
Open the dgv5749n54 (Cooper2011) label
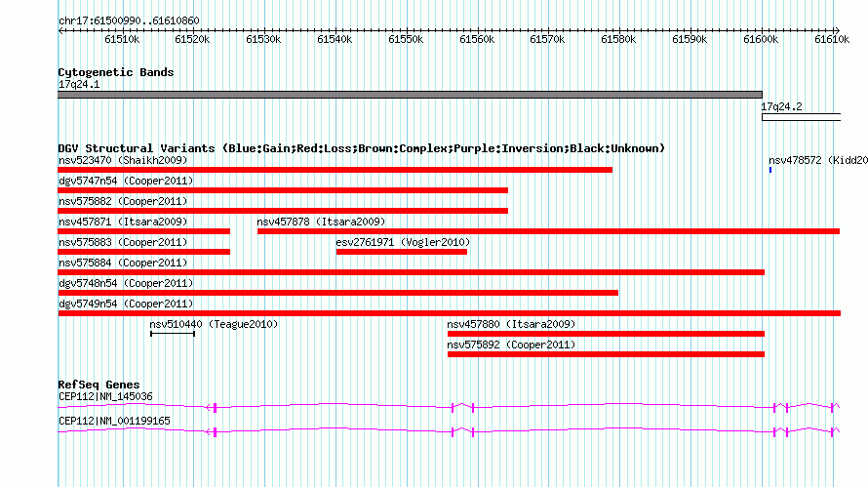click(x=126, y=304)
